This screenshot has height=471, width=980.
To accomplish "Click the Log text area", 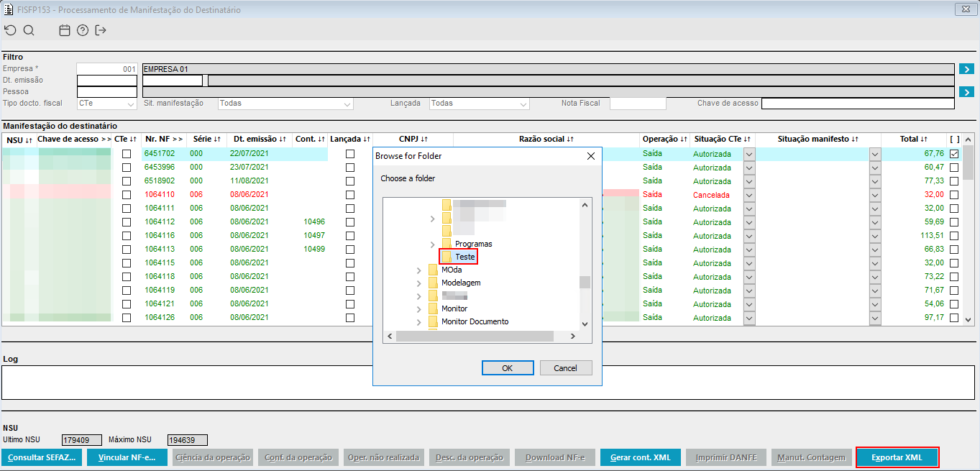I will tap(487, 383).
